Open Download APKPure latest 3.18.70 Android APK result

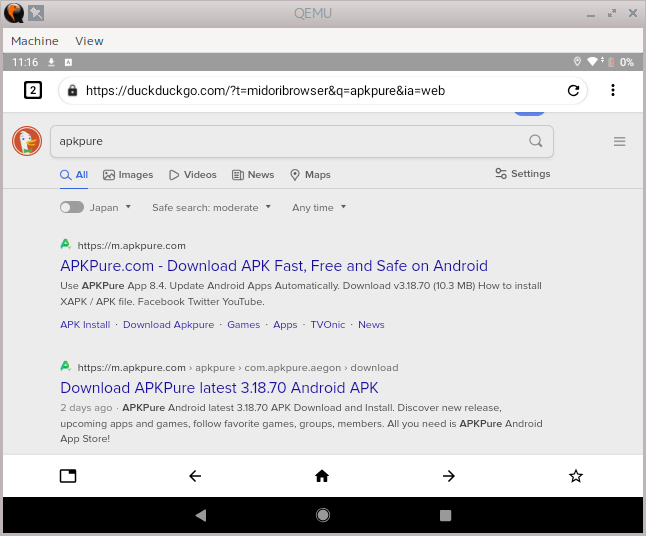pos(219,388)
